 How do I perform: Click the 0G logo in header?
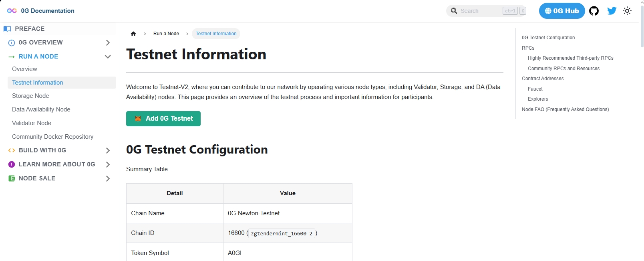click(x=12, y=11)
